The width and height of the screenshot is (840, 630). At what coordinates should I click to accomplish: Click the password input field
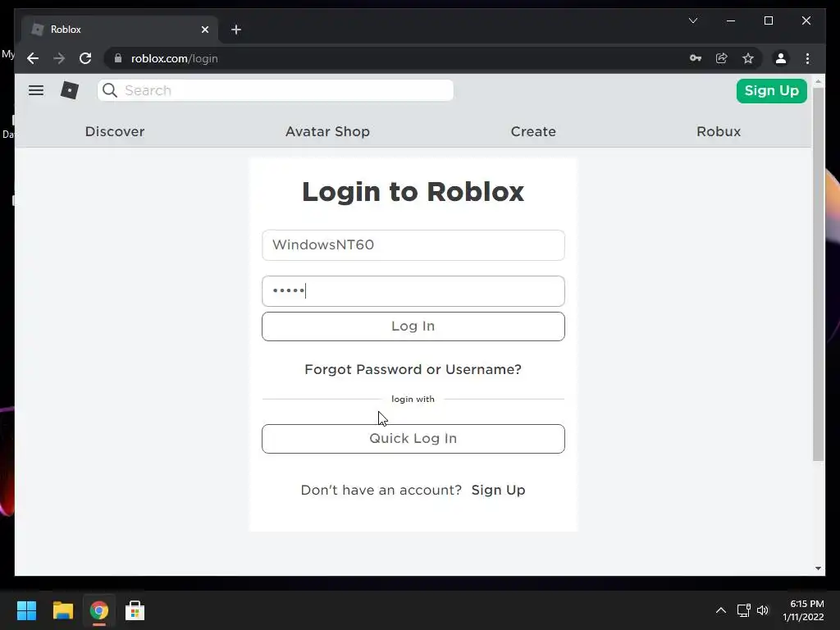pyautogui.click(x=413, y=291)
